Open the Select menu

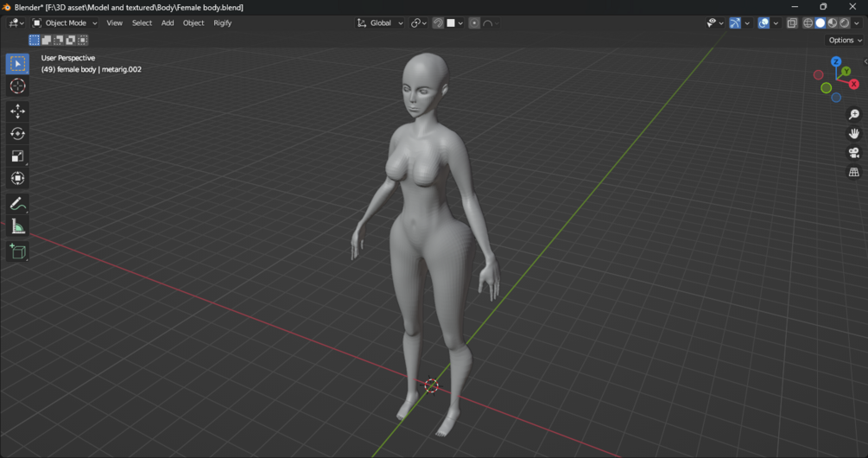(142, 22)
